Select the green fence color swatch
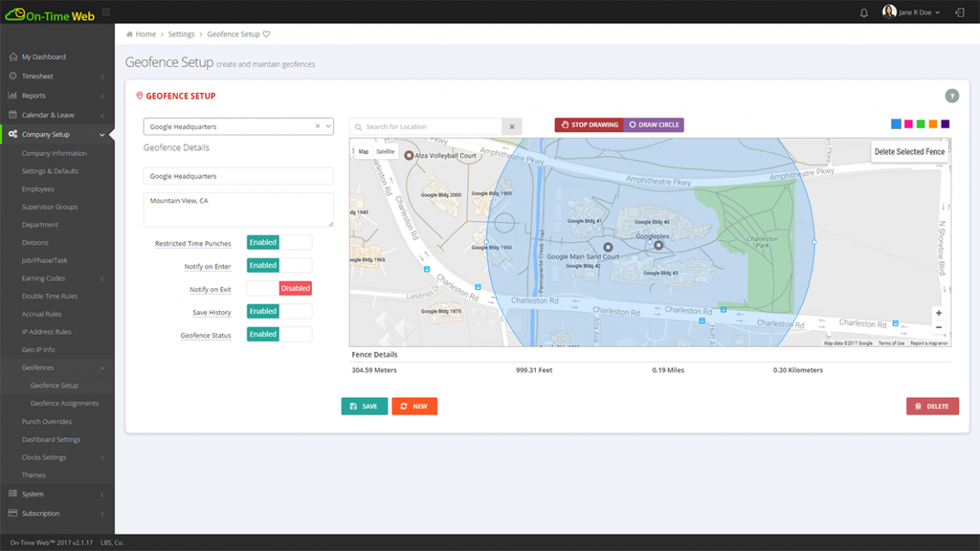Viewport: 980px width, 551px height. tap(920, 124)
